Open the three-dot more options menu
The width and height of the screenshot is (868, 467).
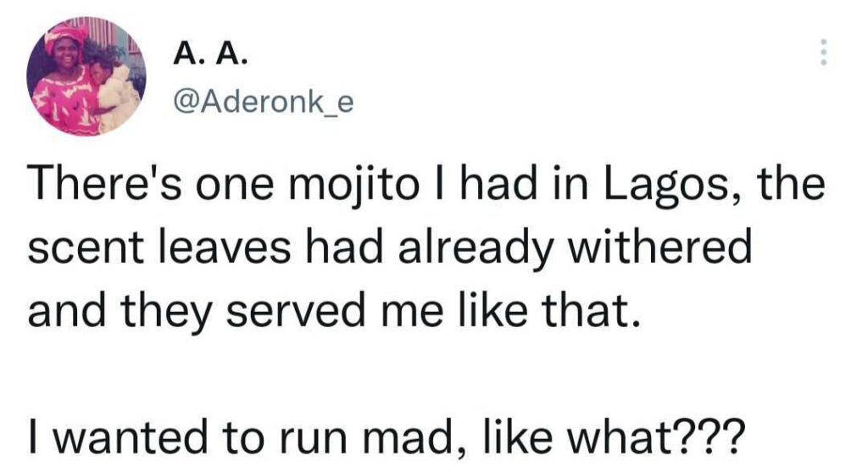[821, 53]
